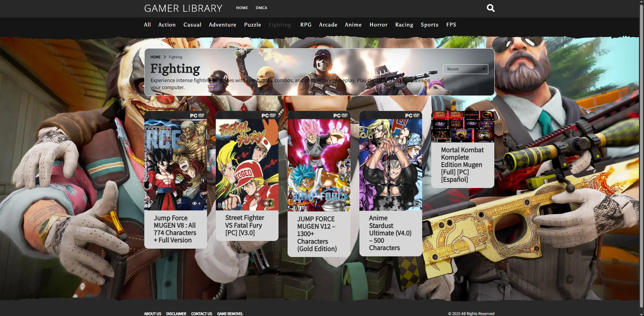This screenshot has height=316, width=644.
Task: Open the RPG category
Action: click(306, 25)
